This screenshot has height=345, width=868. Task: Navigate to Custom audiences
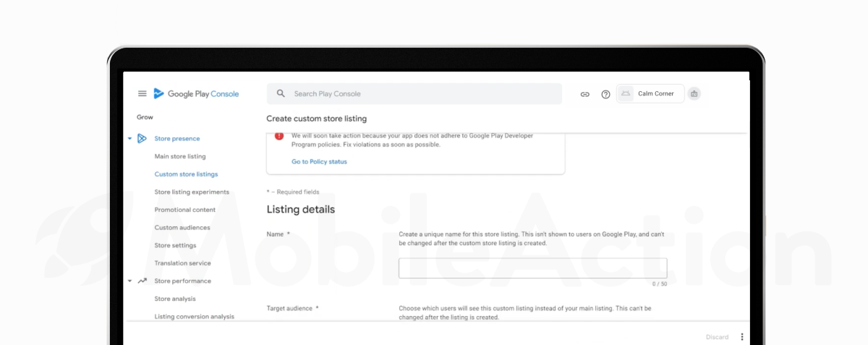pyautogui.click(x=182, y=228)
